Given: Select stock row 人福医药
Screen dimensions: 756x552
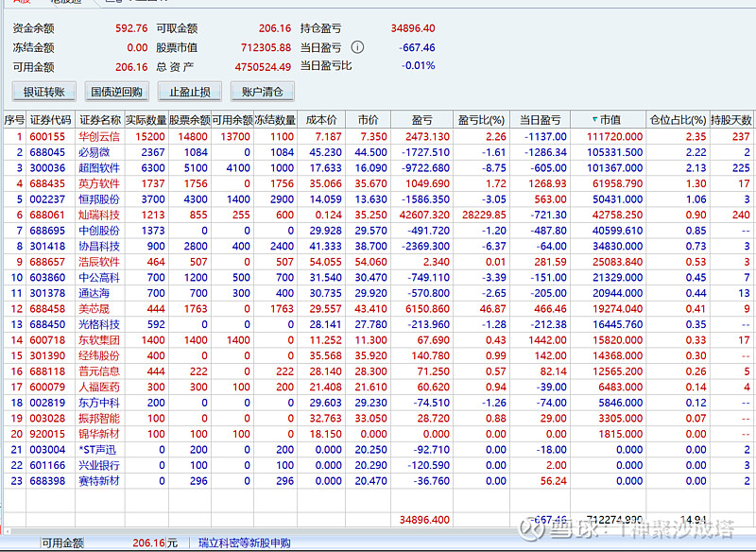Looking at the screenshot, I should 378,388.
